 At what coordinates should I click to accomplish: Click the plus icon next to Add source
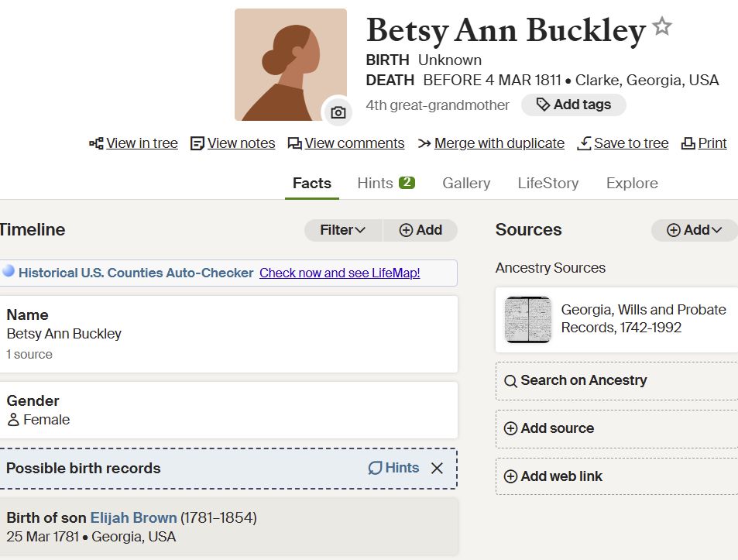pos(511,428)
